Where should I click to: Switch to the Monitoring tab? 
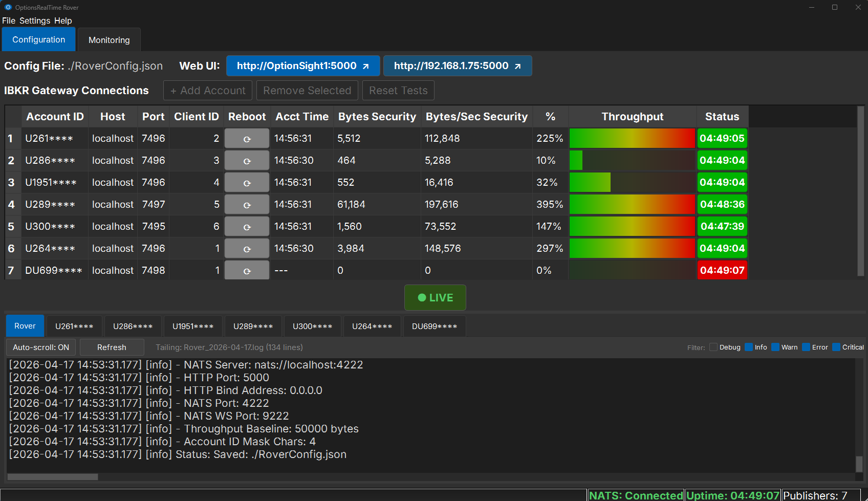tap(109, 39)
